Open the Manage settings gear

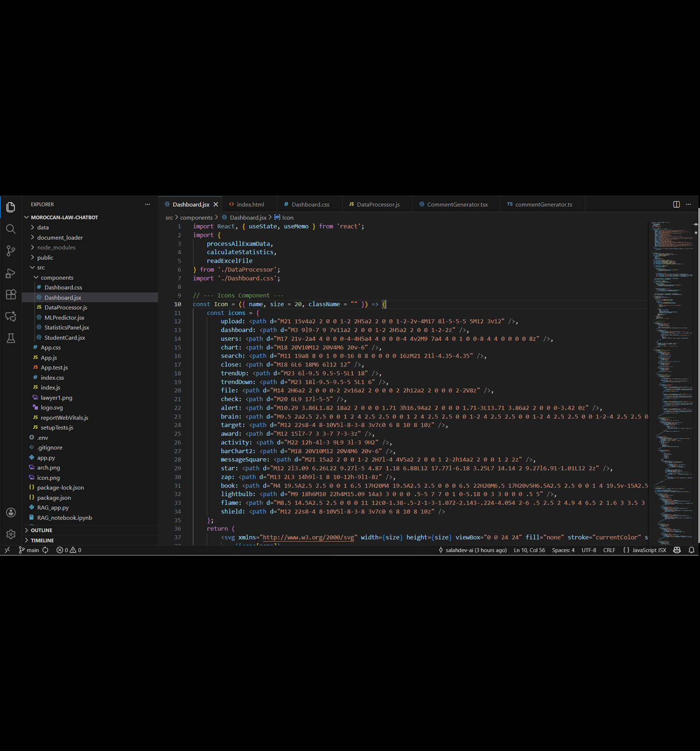[11, 534]
